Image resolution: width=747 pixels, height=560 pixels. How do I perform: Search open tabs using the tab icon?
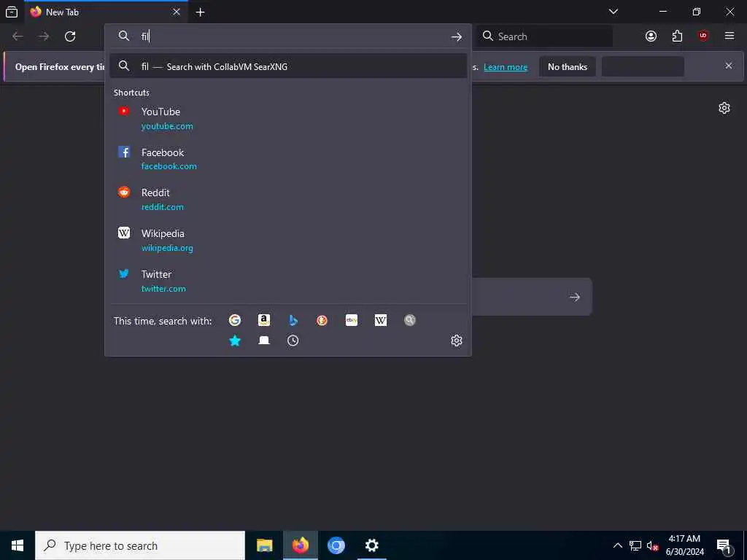pos(264,341)
